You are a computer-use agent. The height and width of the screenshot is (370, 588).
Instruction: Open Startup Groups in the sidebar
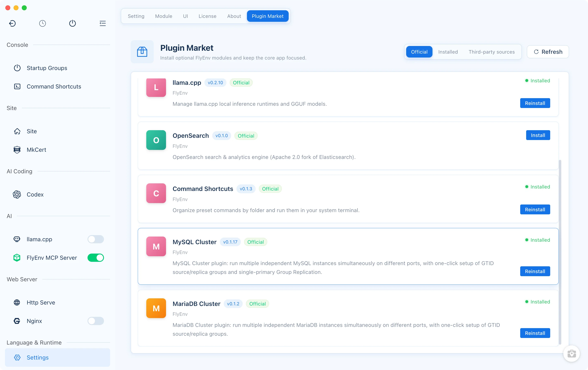pos(57,68)
